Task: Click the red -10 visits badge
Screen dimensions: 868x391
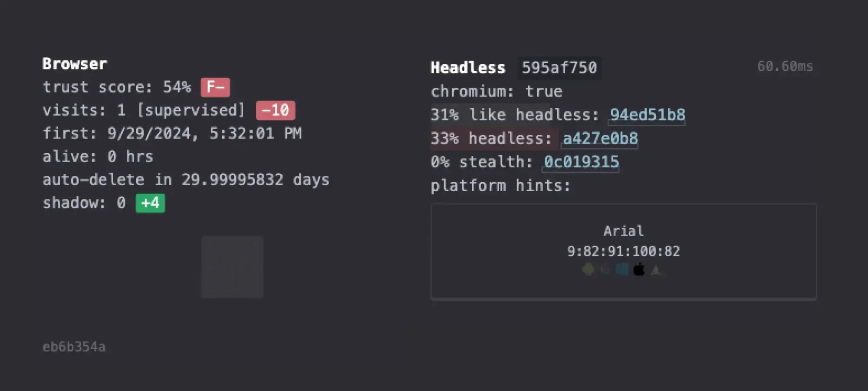Action: click(276, 110)
